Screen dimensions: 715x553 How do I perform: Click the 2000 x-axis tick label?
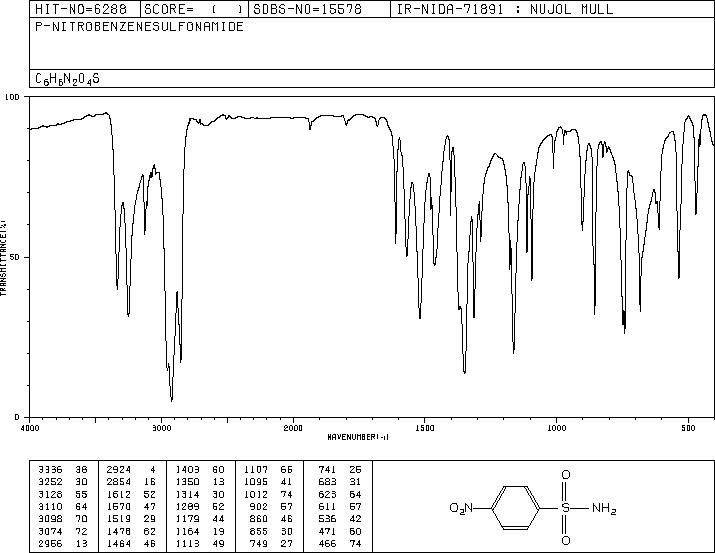293,428
